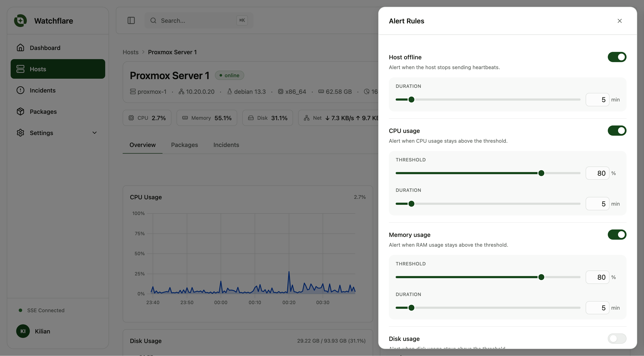644x356 pixels.
Task: Edit the Memory threshold percent field
Action: click(597, 277)
